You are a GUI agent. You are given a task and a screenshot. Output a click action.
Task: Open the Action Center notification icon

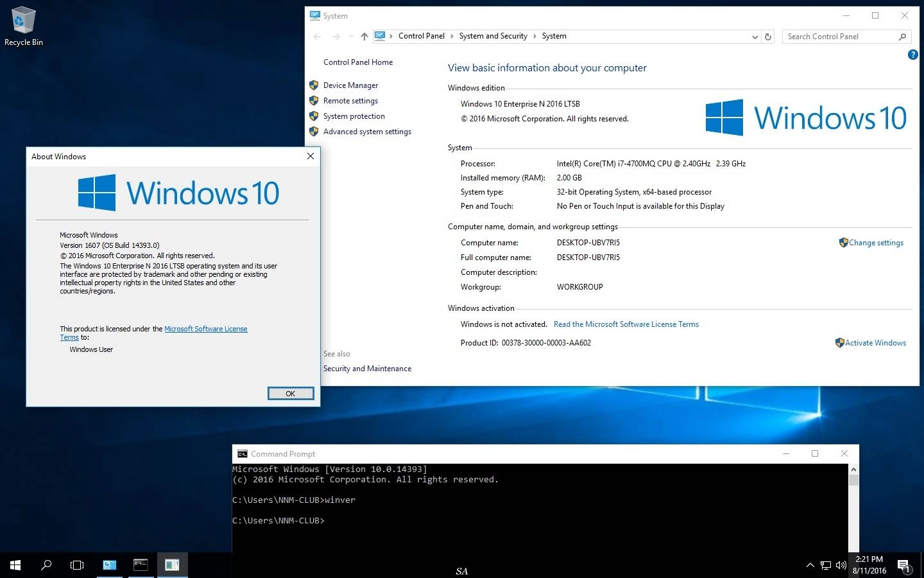[x=903, y=566]
